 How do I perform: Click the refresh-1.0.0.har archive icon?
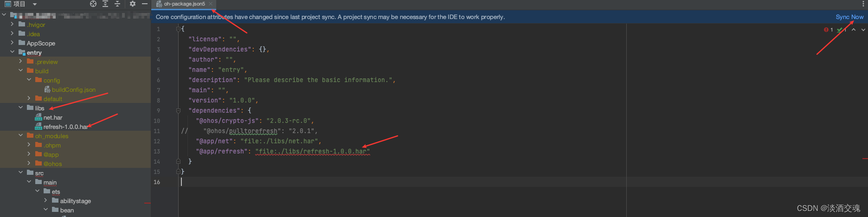pos(39,127)
